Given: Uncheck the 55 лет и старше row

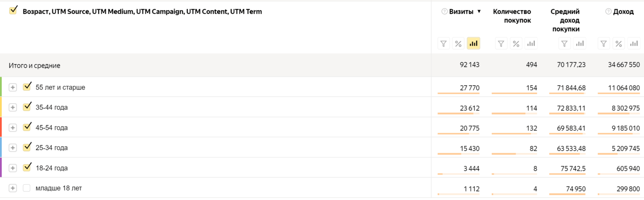Looking at the screenshot, I should 27,87.
